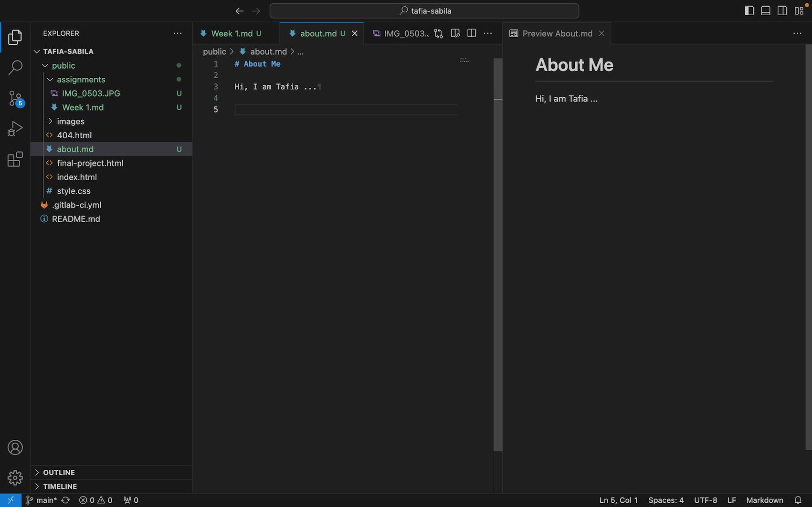Close the about.md tab

point(355,33)
